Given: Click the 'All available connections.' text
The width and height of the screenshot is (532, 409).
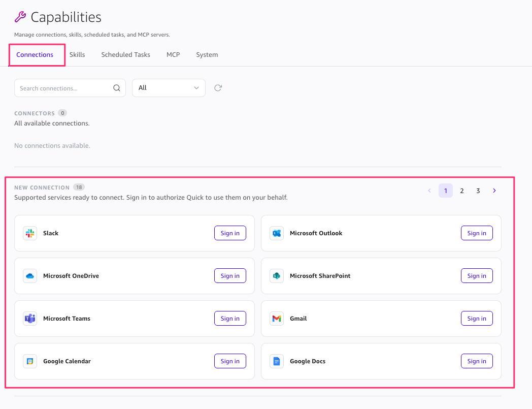Looking at the screenshot, I should click(52, 123).
